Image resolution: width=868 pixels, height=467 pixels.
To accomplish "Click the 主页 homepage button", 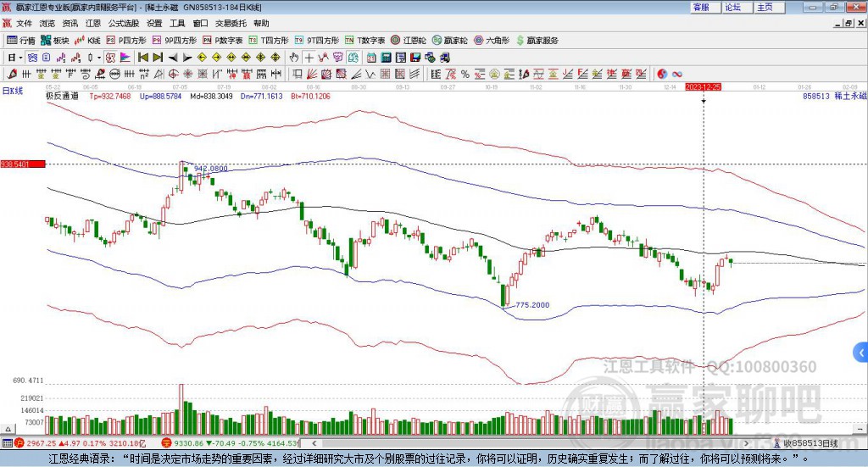I will tap(769, 7).
